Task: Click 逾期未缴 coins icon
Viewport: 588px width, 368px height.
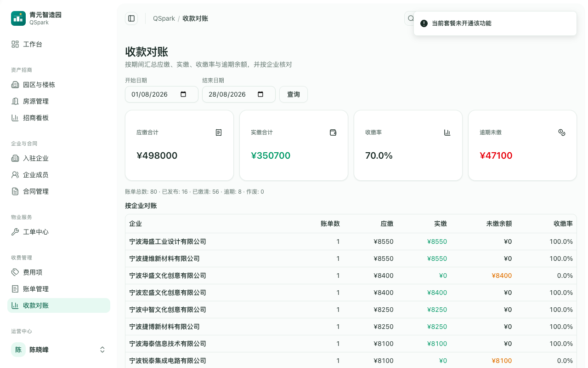Action: point(562,132)
